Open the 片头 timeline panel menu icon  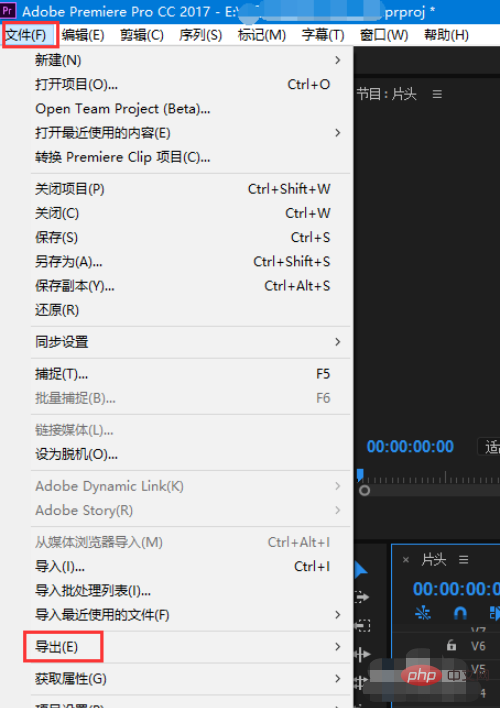point(463,560)
